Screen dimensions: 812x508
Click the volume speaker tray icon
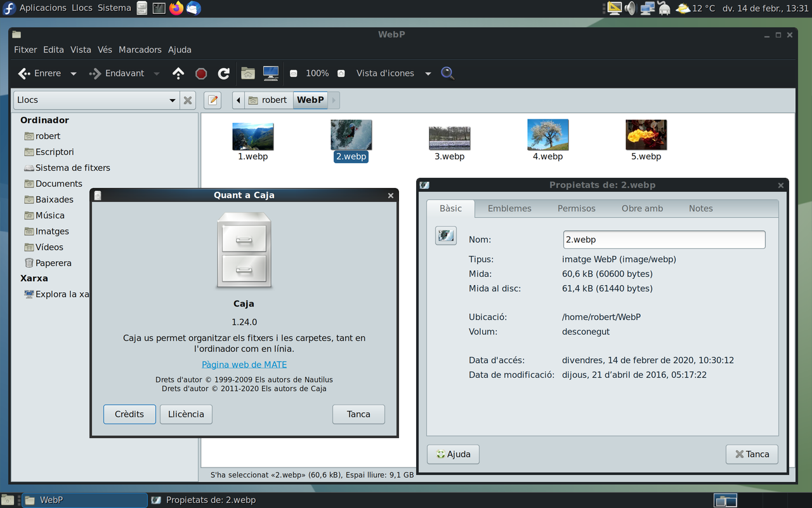click(x=630, y=8)
